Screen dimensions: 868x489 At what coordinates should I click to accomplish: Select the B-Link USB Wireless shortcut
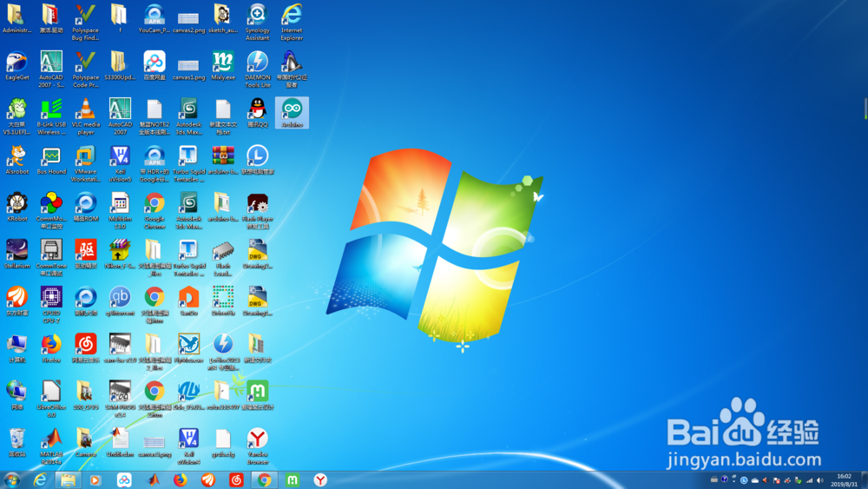51,117
